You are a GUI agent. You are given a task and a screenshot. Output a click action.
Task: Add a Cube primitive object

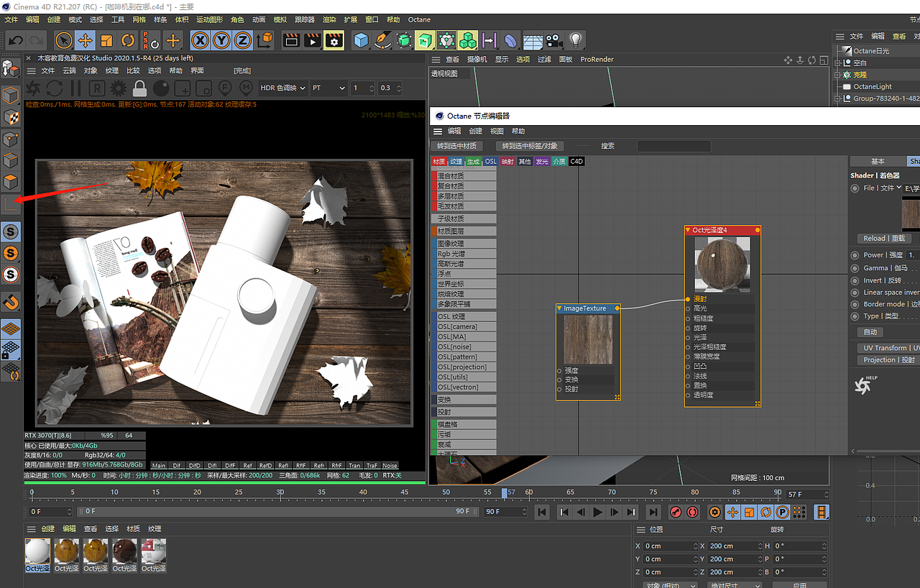coord(361,40)
